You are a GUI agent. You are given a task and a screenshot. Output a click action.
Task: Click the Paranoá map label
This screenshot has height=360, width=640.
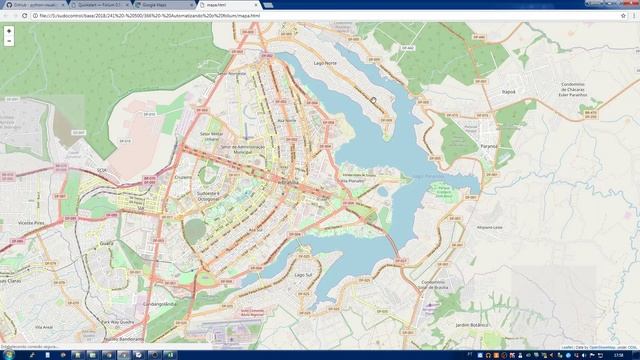pyautogui.click(x=489, y=146)
